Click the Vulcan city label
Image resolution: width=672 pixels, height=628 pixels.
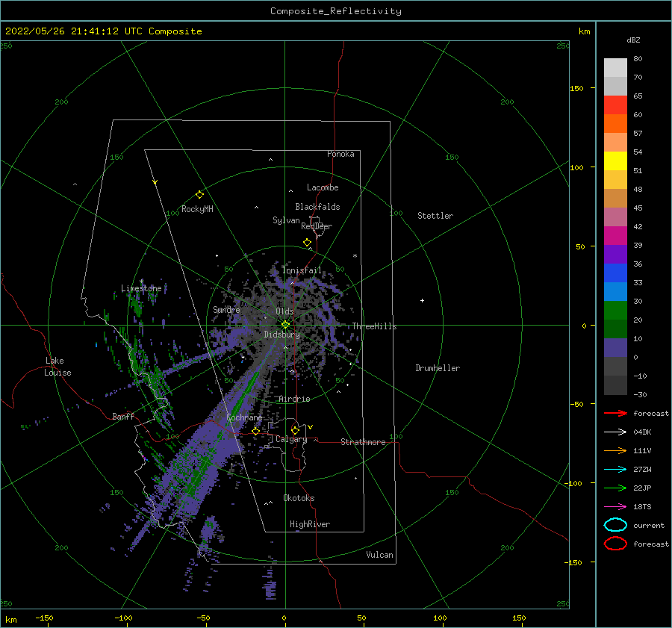pos(379,555)
